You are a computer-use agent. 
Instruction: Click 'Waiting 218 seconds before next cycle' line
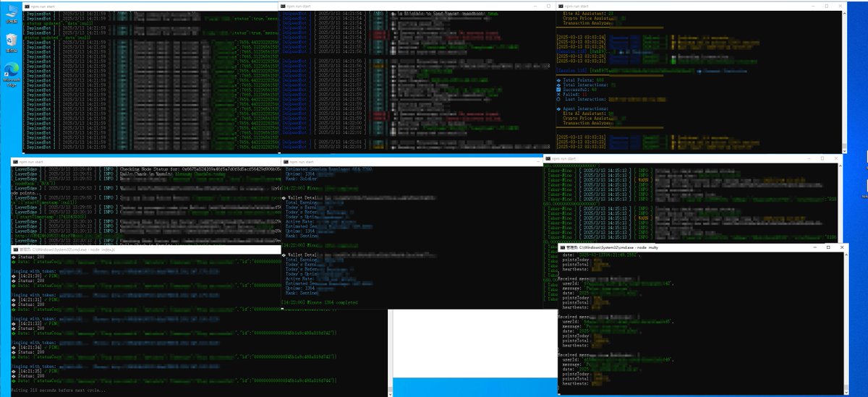click(57, 390)
